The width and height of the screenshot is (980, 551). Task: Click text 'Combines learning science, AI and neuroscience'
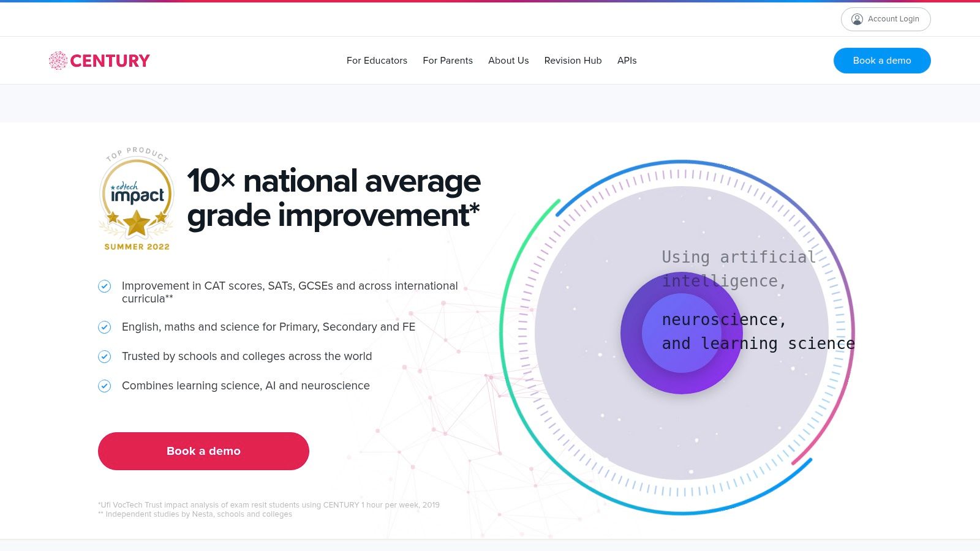pos(246,386)
